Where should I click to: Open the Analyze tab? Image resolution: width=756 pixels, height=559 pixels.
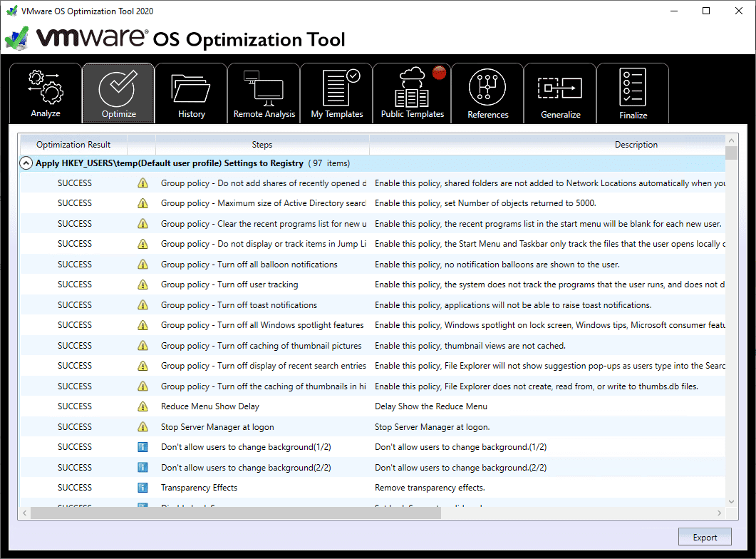tap(46, 93)
